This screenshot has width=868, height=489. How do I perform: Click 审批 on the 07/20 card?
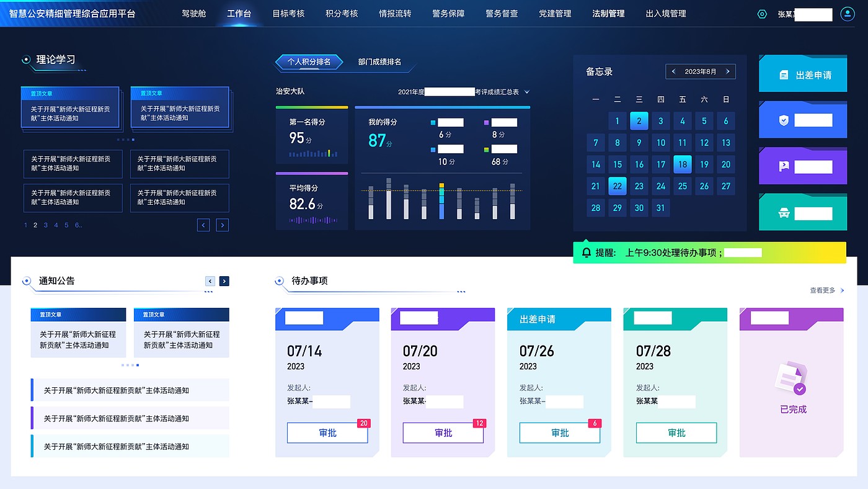point(443,433)
